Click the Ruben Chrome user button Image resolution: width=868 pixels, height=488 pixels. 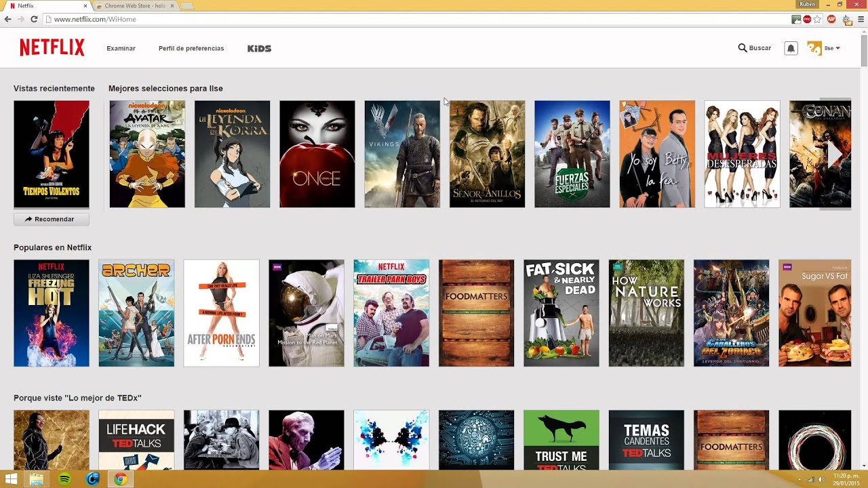pyautogui.click(x=808, y=4)
